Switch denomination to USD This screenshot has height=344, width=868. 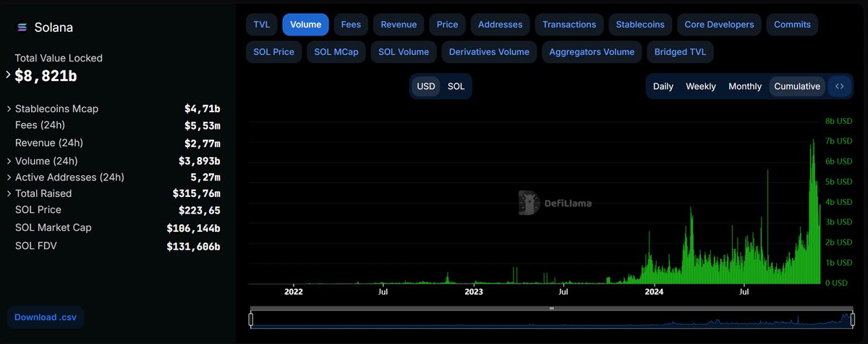tap(426, 86)
